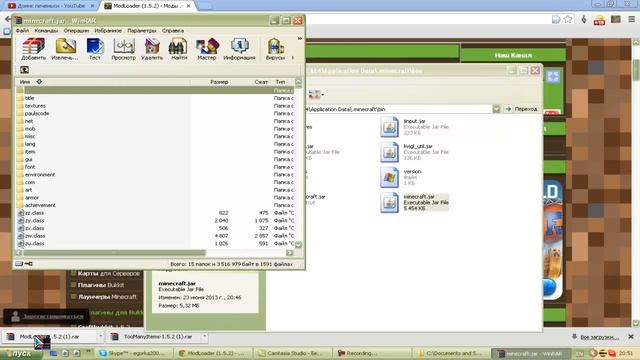Open the Справка menu in WinRAR
The height and width of the screenshot is (360, 640).
pos(173,31)
